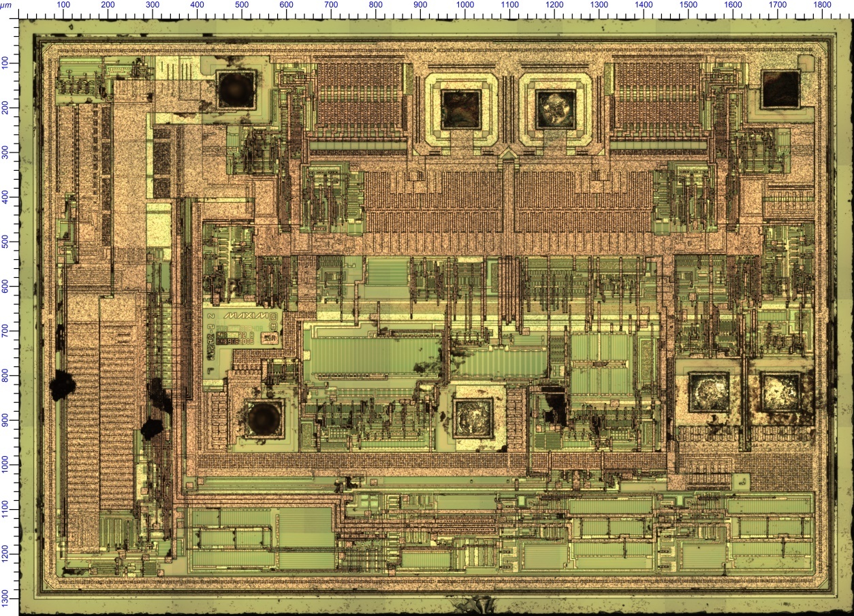Image resolution: width=854 pixels, height=616 pixels.
Task: Pick the vertical ruler's 1200 label
Action: (5, 554)
